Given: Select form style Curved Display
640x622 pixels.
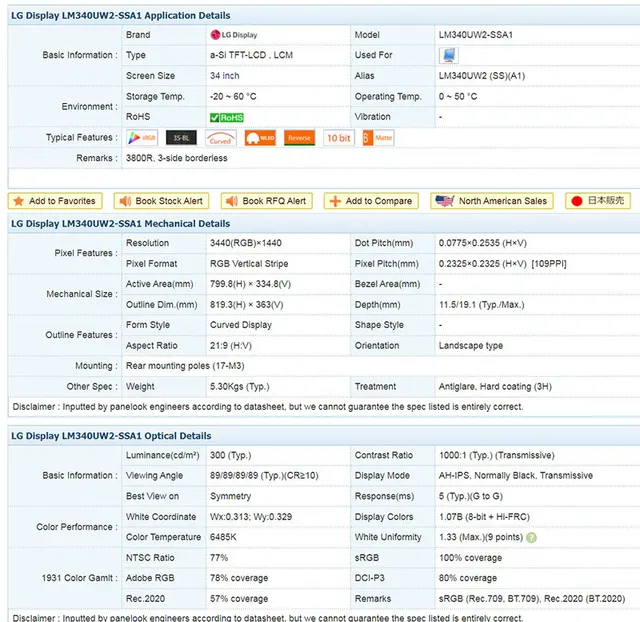Looking at the screenshot, I should [241, 325].
